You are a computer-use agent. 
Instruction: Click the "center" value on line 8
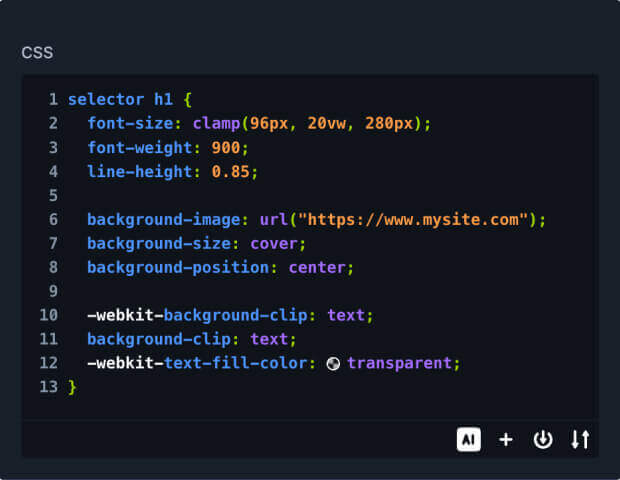pos(317,267)
